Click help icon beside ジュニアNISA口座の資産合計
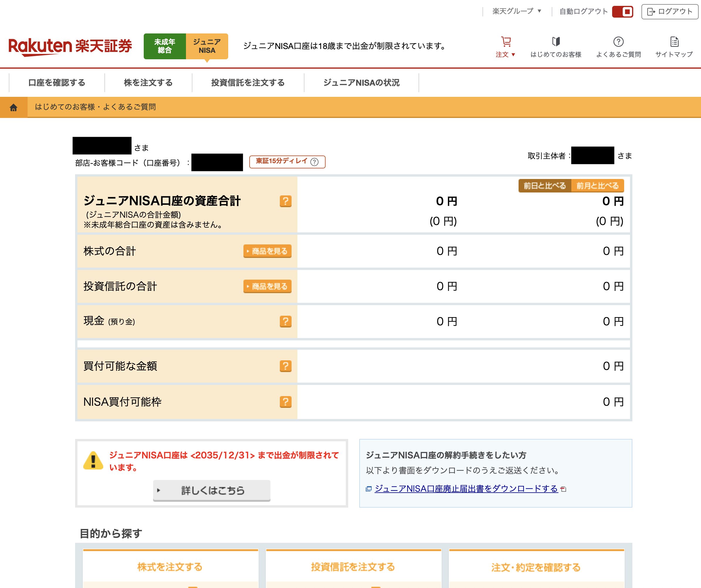This screenshot has width=701, height=588. click(x=285, y=201)
